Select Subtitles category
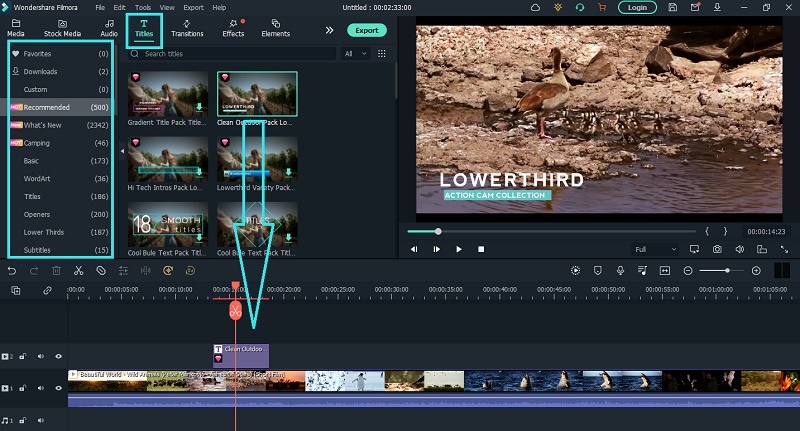800x431 pixels. tap(60, 250)
